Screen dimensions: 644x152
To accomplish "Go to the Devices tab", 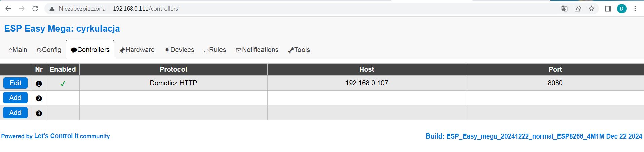I will [179, 50].
